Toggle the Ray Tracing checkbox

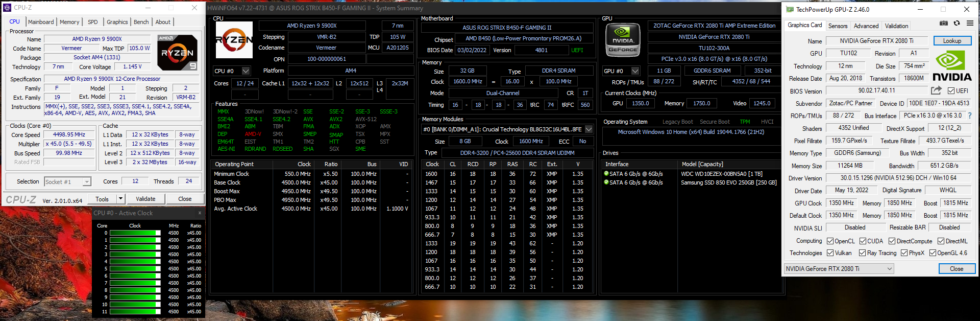point(862,253)
